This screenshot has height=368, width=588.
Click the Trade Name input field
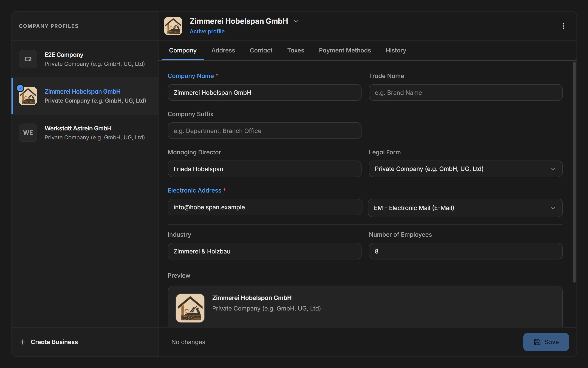click(466, 93)
